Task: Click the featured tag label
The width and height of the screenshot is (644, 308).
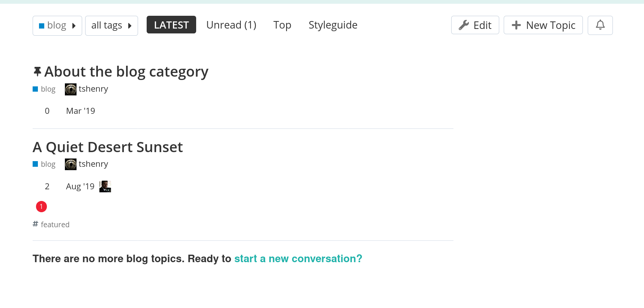Action: 55,225
